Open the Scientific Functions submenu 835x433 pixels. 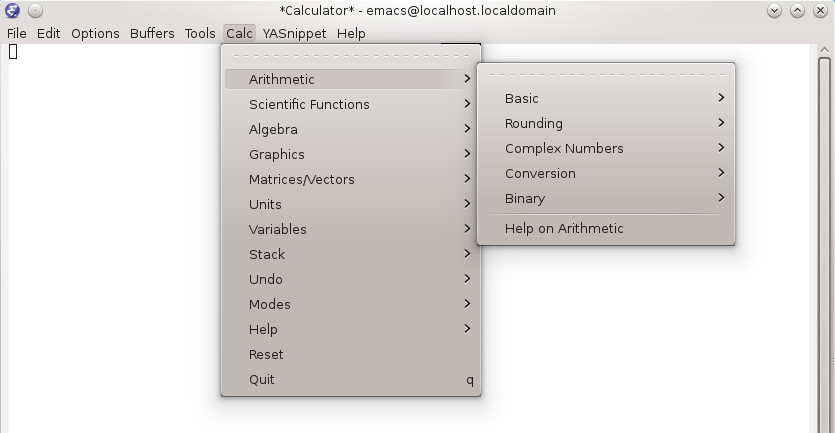click(309, 104)
